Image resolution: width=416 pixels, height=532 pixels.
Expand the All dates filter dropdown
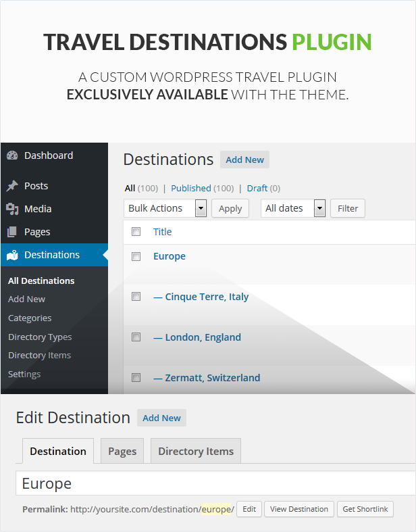pos(293,208)
